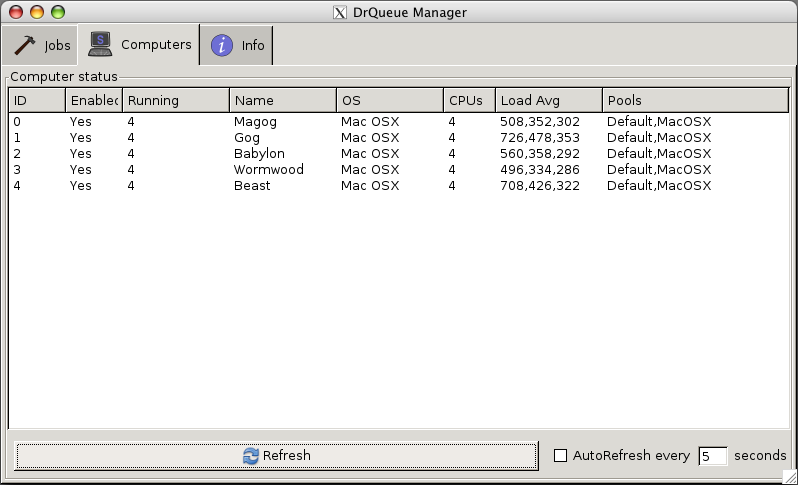Click the window resize grip corner
Viewport: 798px width, 485px height.
pyautogui.click(x=790, y=477)
